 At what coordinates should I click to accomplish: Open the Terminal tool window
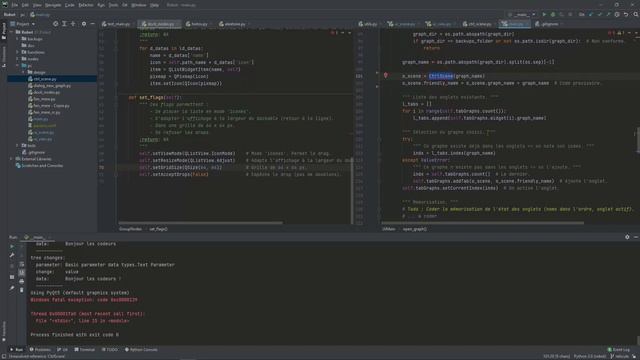[85, 350]
